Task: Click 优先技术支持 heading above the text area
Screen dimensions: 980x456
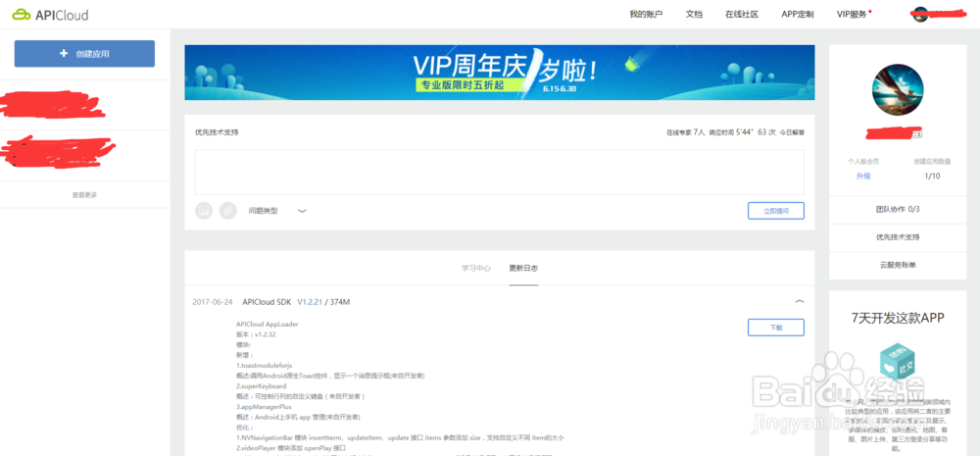Action: [217, 132]
